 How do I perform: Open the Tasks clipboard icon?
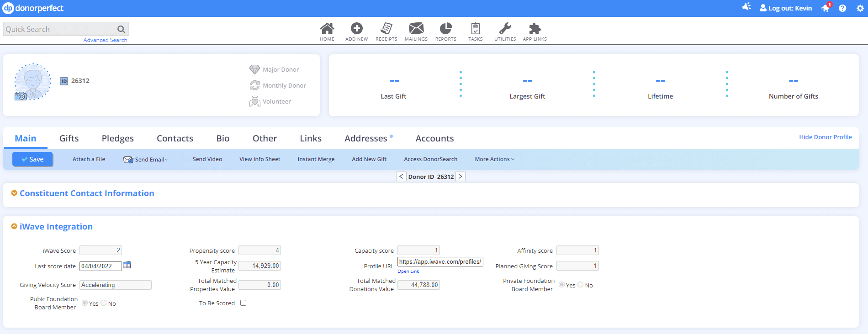tap(476, 28)
